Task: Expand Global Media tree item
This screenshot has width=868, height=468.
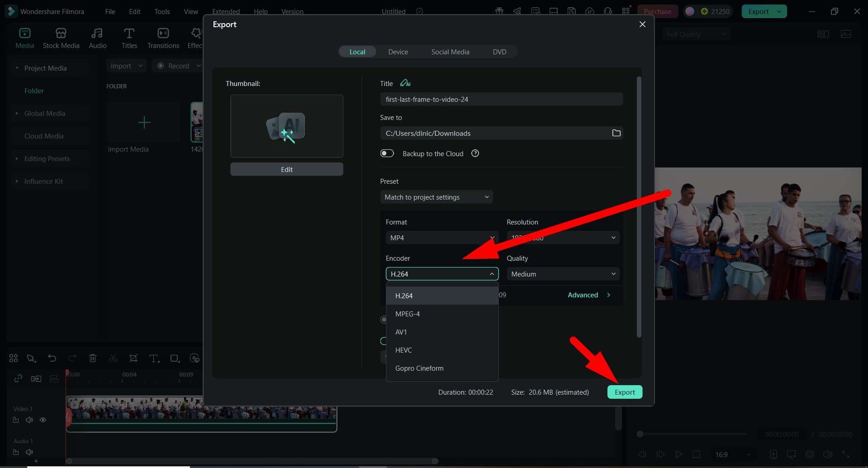Action: pos(17,113)
